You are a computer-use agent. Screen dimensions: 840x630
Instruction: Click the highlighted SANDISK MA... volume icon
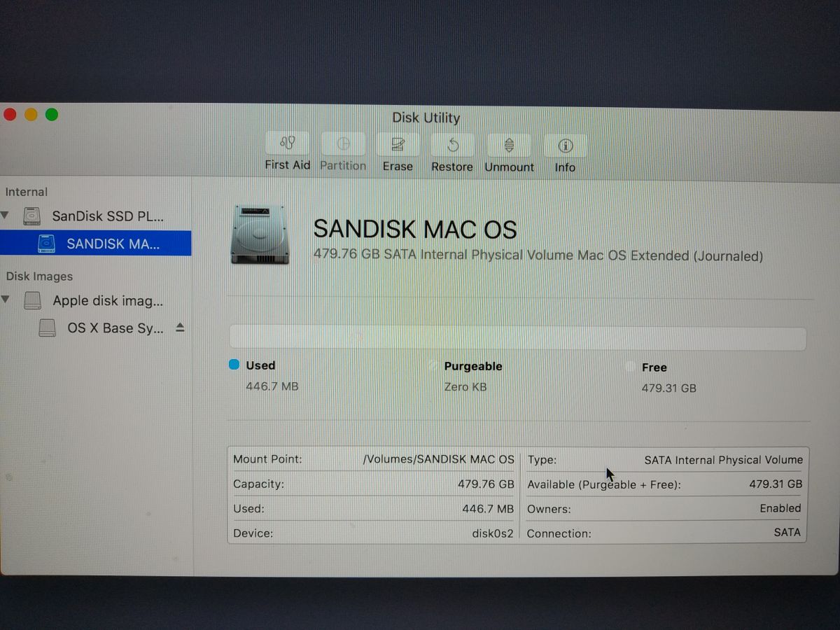tap(46, 244)
